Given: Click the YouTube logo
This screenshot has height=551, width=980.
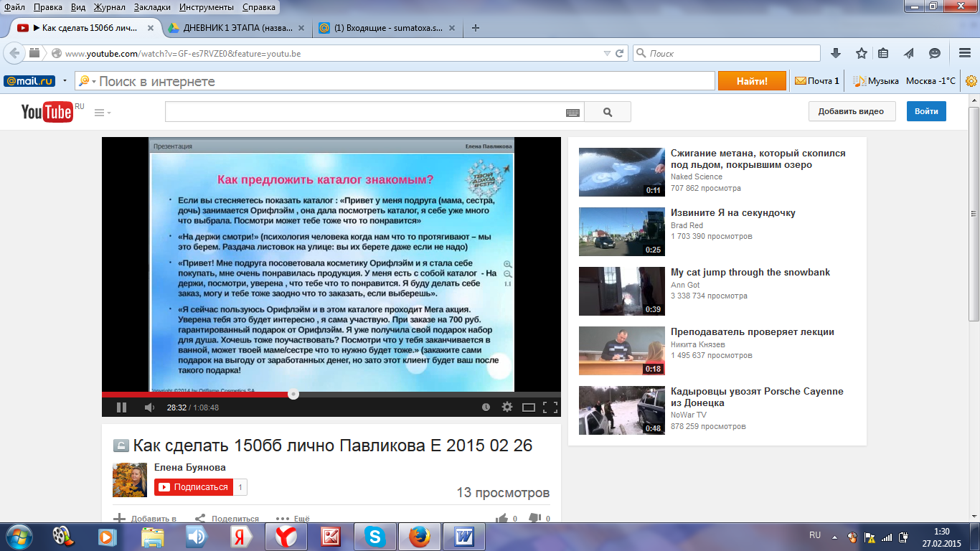Looking at the screenshot, I should (x=47, y=111).
